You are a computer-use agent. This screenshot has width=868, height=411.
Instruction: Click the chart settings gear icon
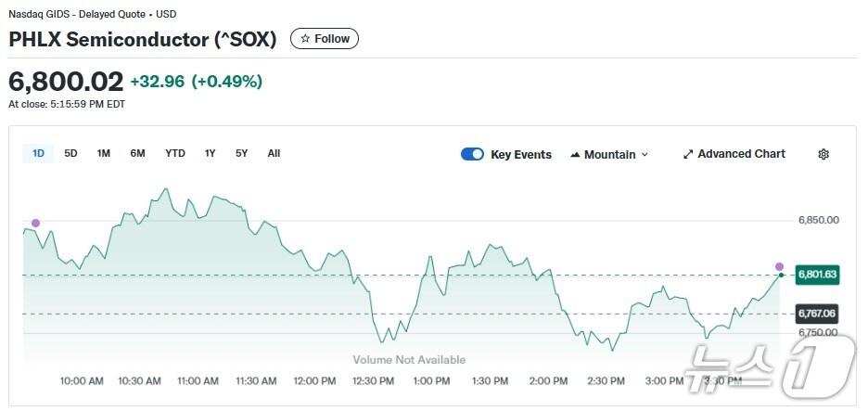click(823, 154)
